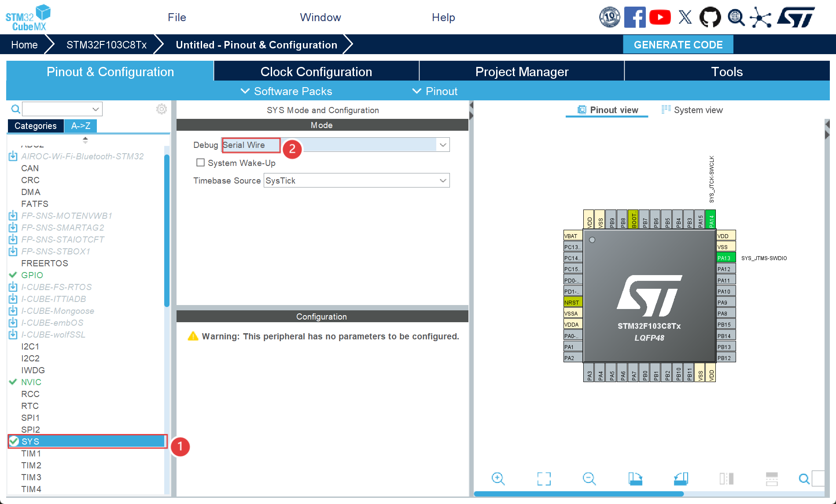Viewport: 836px width, 504px height.
Task: Select the Pinout & Configuration tab
Action: pos(110,71)
